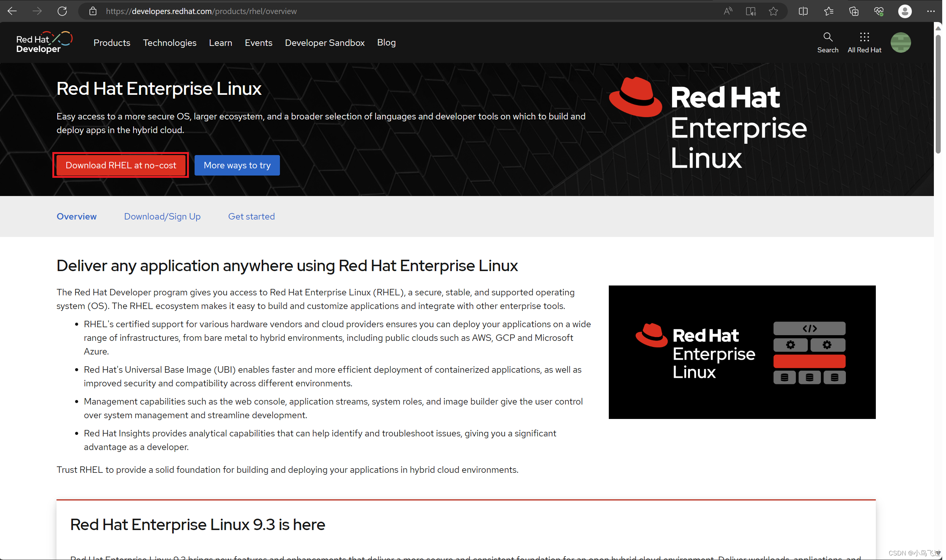Open split screen view
The height and width of the screenshot is (560, 946).
coord(803,11)
